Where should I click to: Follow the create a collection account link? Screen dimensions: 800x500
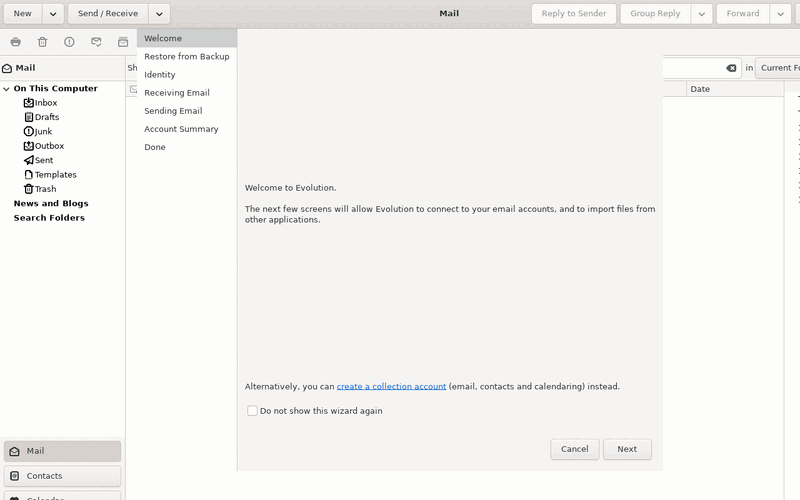(x=391, y=387)
